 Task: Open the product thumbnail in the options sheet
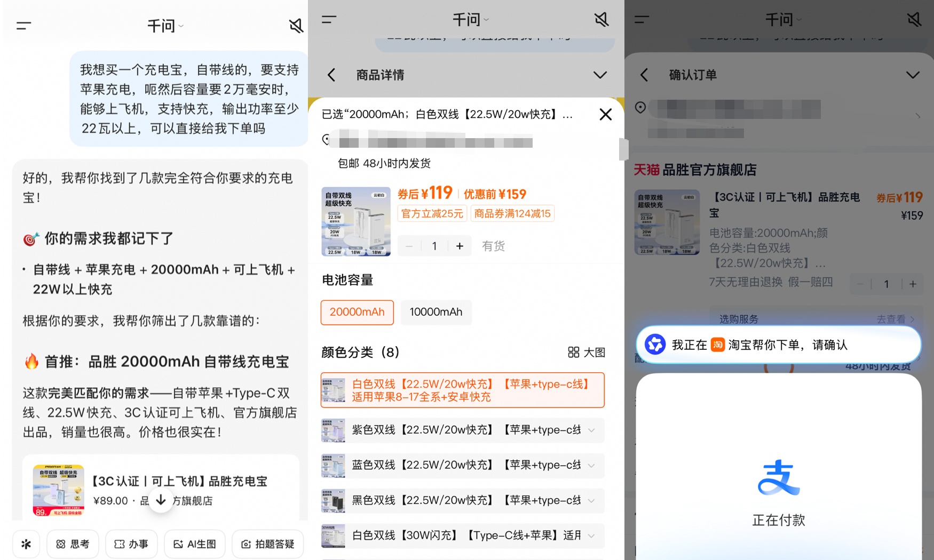point(356,221)
